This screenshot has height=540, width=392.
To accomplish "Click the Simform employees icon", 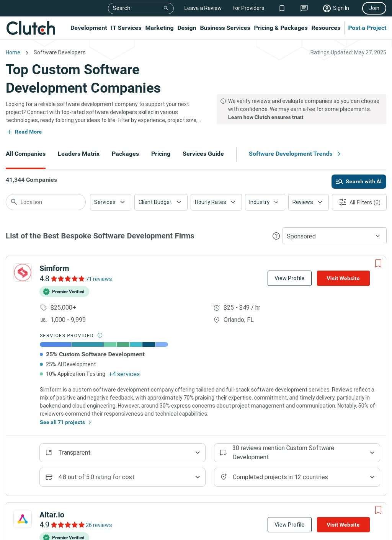I will (44, 320).
